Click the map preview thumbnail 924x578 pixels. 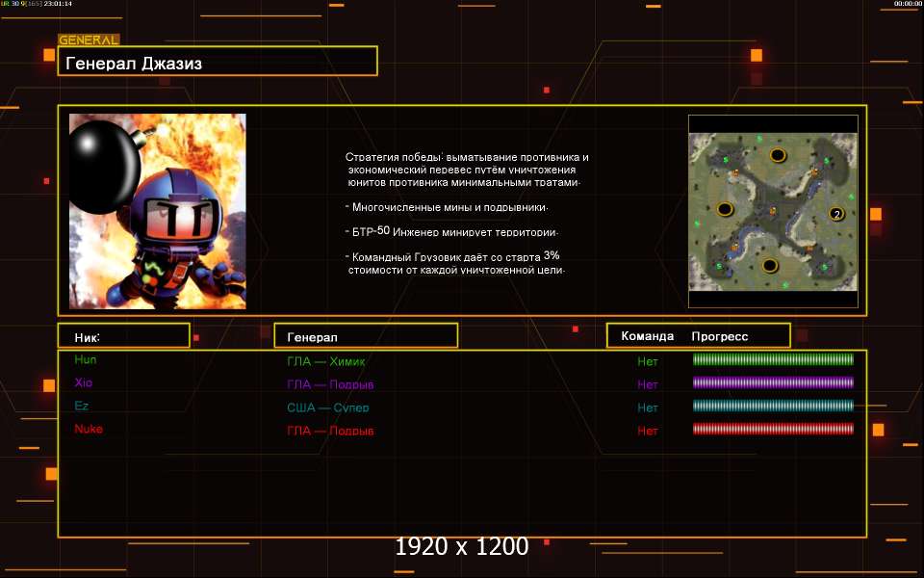(x=773, y=211)
